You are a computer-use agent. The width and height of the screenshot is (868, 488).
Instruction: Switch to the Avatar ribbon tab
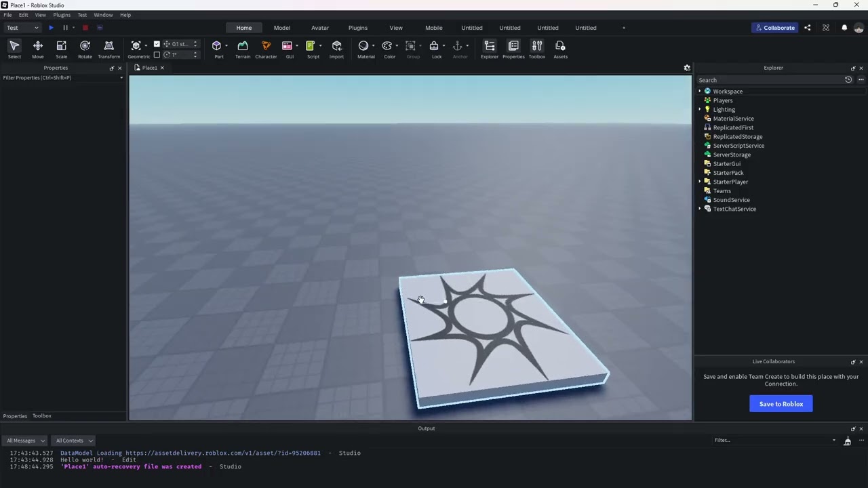(x=320, y=28)
